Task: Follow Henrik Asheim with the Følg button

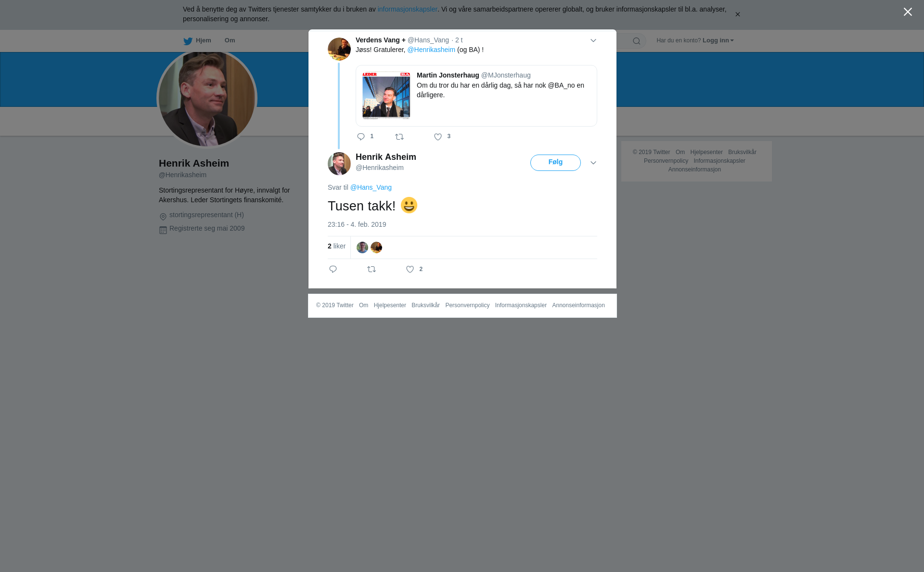Action: pos(555,163)
